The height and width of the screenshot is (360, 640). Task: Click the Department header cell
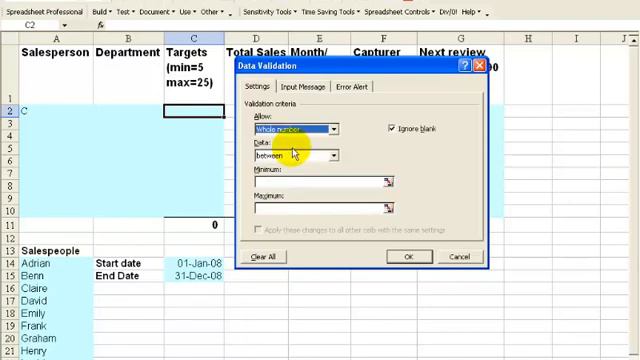point(129,75)
